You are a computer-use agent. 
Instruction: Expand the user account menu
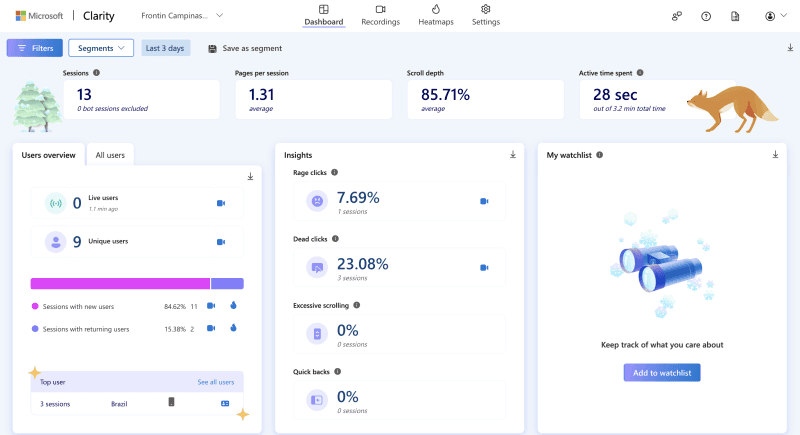pos(774,16)
